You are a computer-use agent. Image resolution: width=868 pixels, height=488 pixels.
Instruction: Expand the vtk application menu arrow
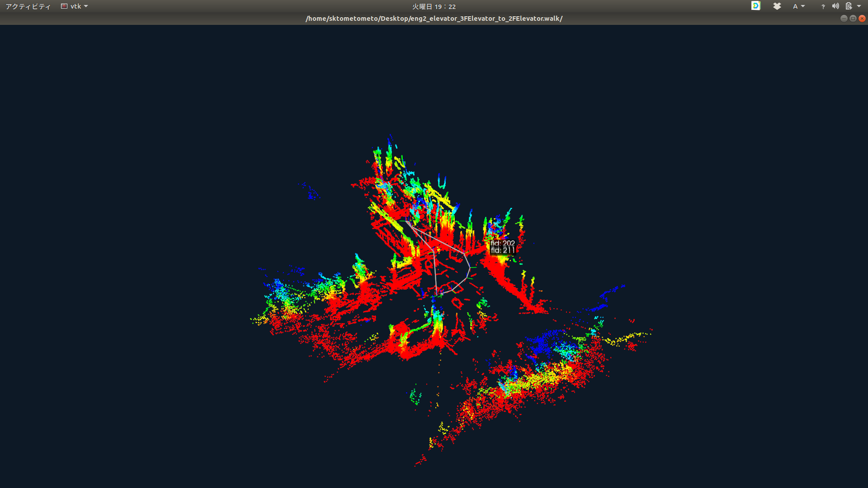(86, 6)
